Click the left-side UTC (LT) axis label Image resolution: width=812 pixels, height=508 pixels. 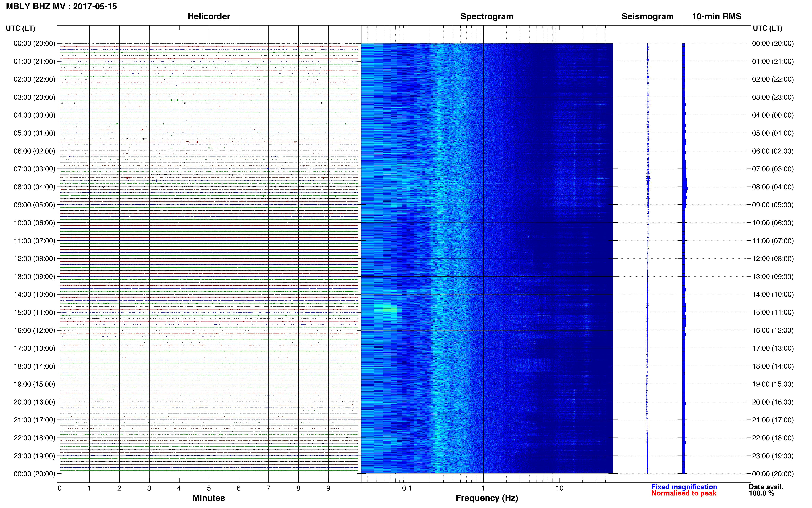click(21, 28)
